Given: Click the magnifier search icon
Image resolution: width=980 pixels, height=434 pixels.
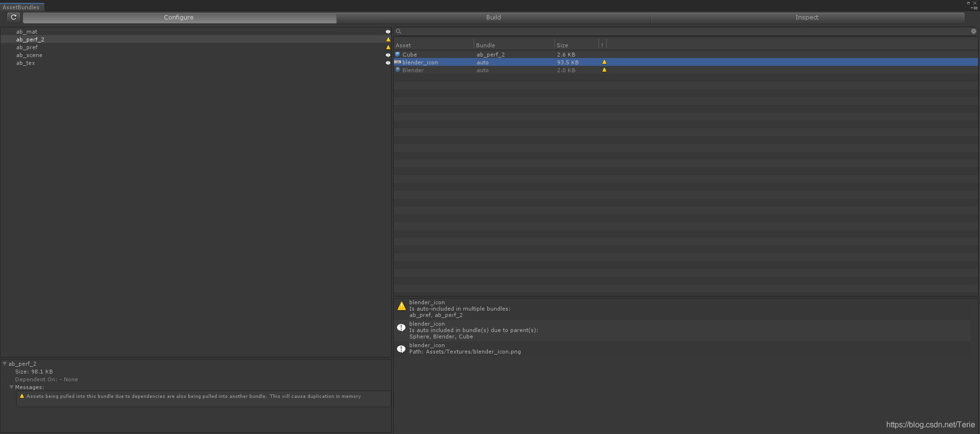Looking at the screenshot, I should [x=399, y=31].
